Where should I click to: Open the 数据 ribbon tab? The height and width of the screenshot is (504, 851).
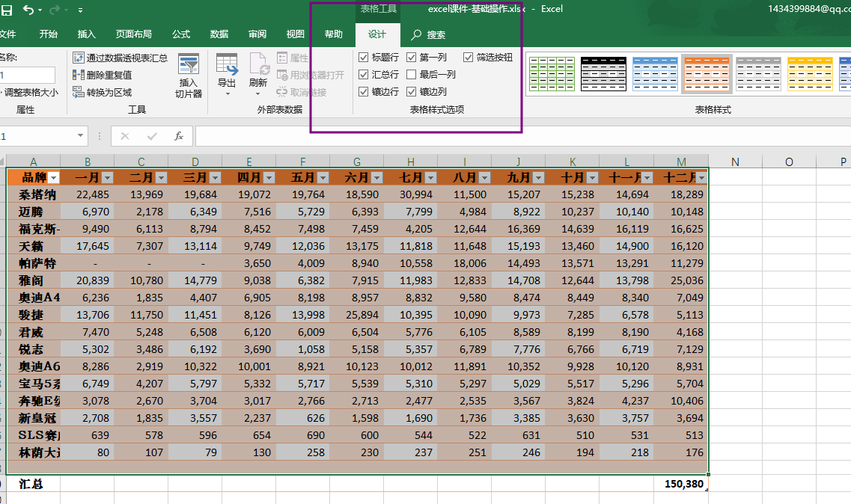coord(219,34)
